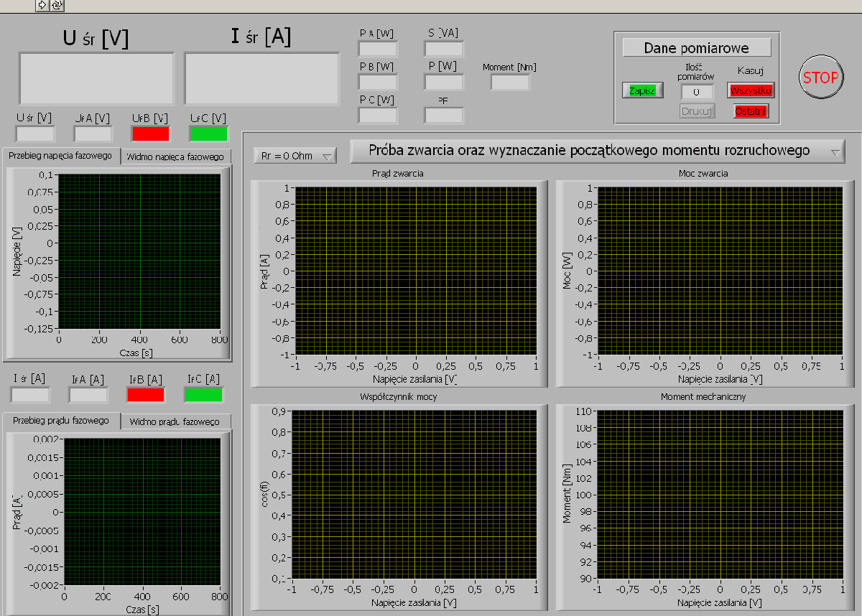Click the large U śr [V] display field
The height and width of the screenshot is (616, 862).
pos(96,78)
